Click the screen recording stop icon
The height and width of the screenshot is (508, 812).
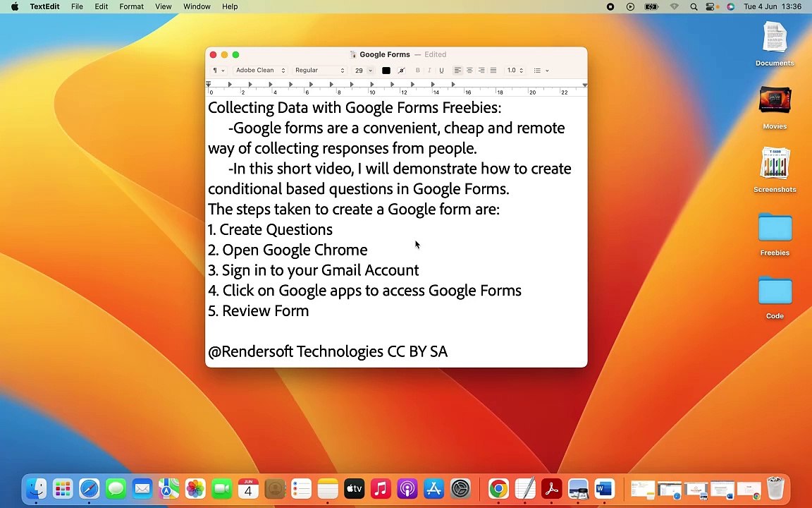[610, 7]
